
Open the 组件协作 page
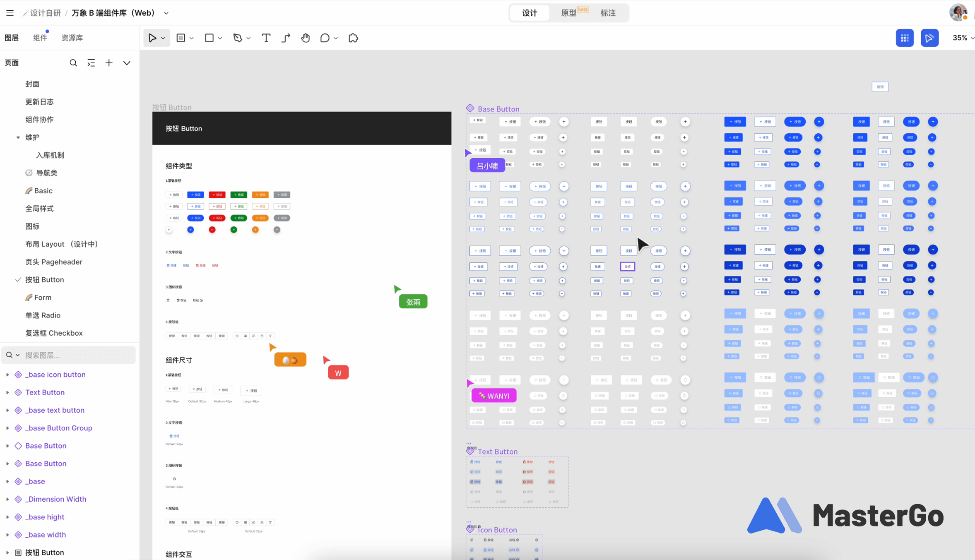[39, 120]
